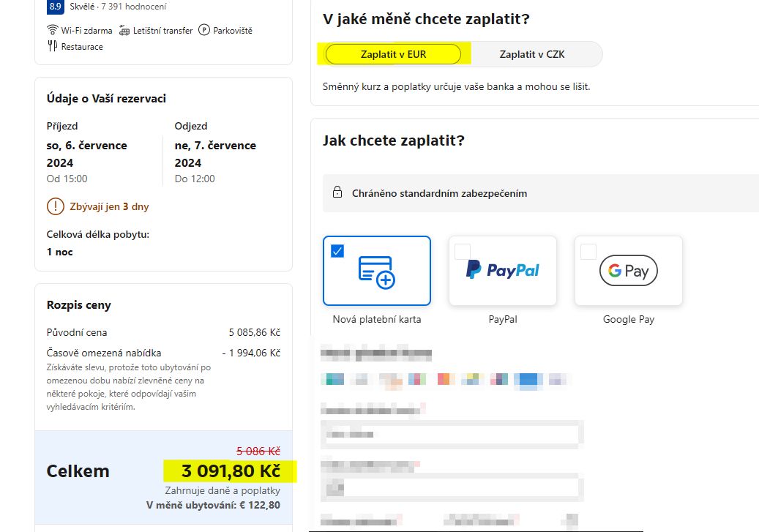
Task: Switch payment currency to Zaplatit v CZK
Action: (x=532, y=54)
